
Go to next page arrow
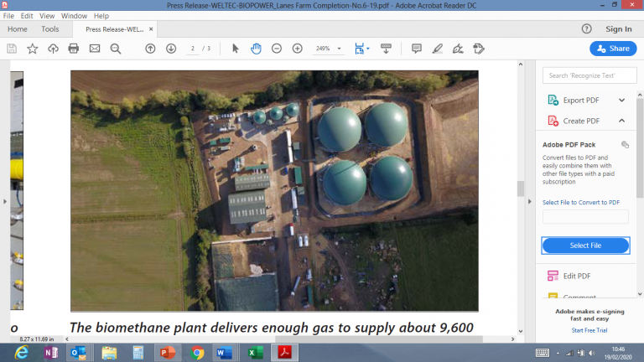pos(171,49)
